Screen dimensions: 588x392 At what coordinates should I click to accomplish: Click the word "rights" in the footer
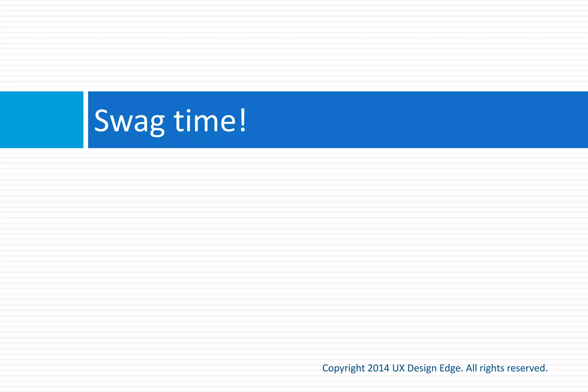point(492,368)
